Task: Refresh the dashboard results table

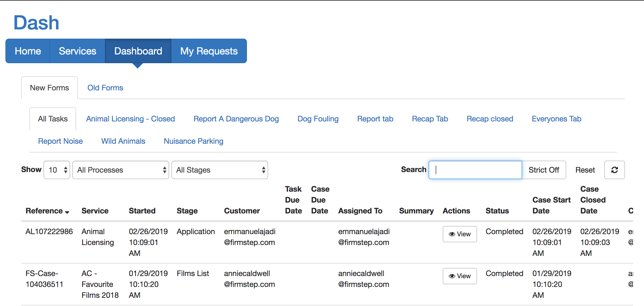Action: [614, 170]
